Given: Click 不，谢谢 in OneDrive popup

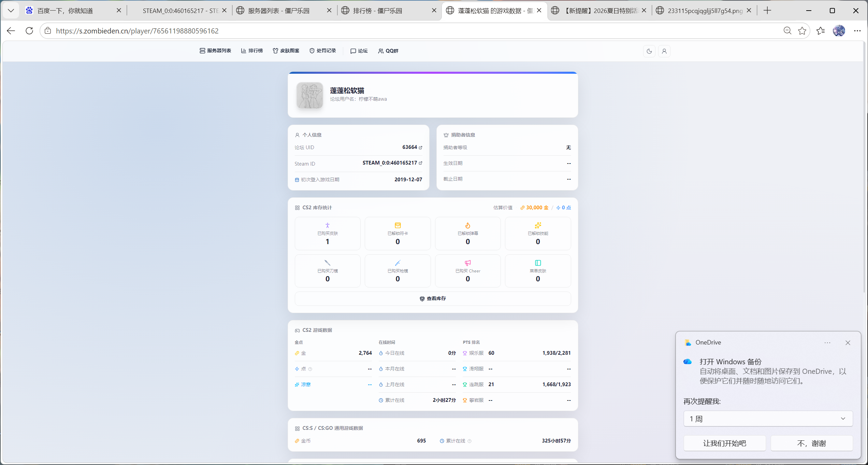Looking at the screenshot, I should (x=812, y=443).
